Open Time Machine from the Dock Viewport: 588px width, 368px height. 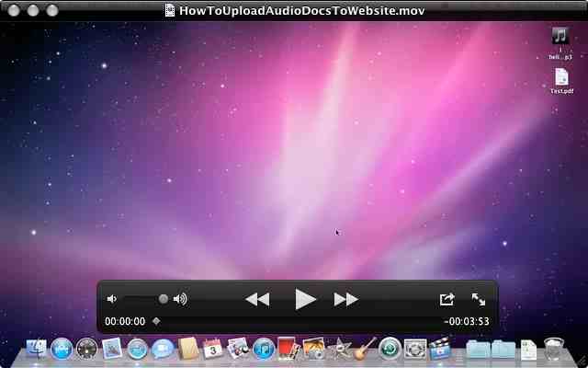tap(390, 348)
